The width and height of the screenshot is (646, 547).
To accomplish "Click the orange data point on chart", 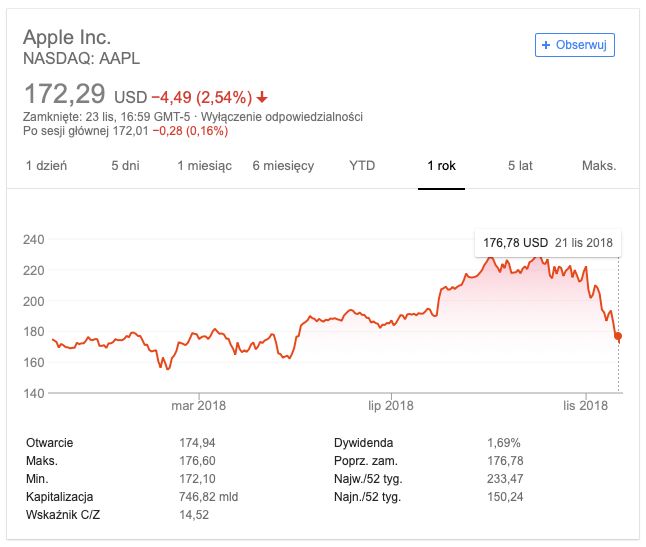I will click(x=618, y=336).
